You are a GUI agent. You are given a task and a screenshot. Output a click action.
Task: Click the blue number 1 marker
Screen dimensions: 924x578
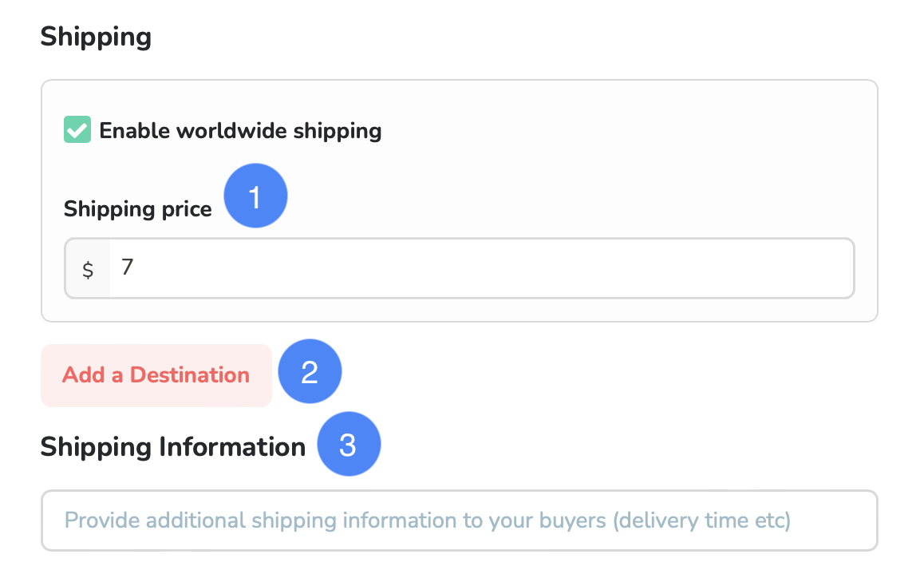tap(256, 196)
